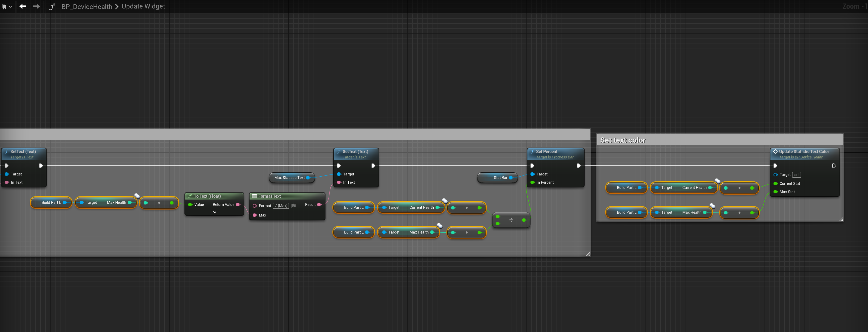
Task: Click the Set text color comment title
Action: coord(623,140)
